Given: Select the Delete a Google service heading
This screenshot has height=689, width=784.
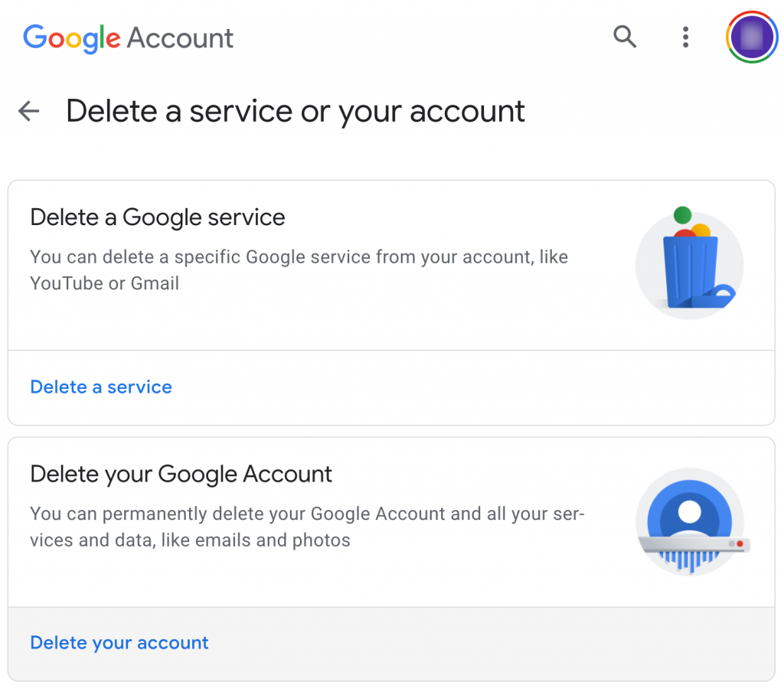Looking at the screenshot, I should [158, 217].
